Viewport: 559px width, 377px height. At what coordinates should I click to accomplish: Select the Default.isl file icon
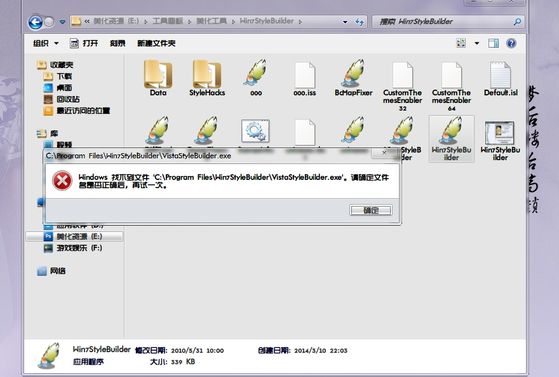point(501,75)
